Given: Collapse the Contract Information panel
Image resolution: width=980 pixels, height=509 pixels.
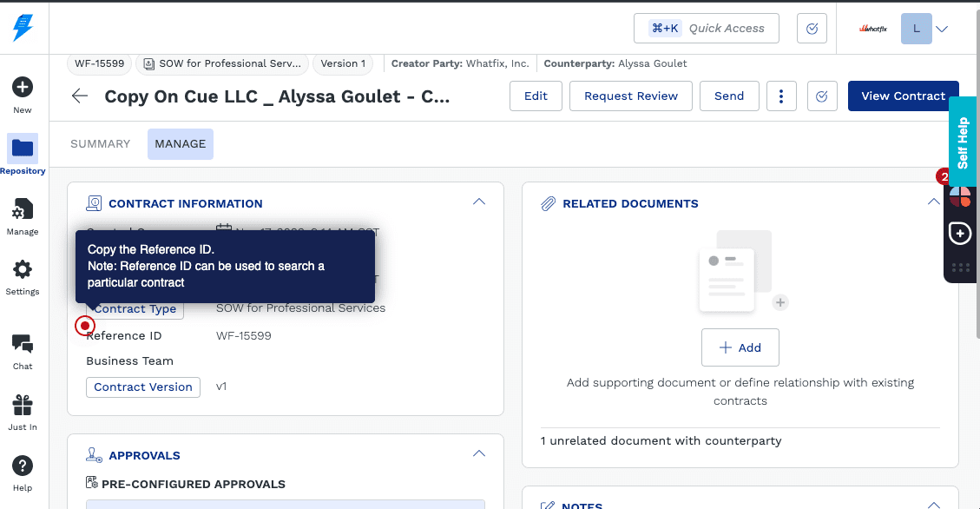Looking at the screenshot, I should pyautogui.click(x=479, y=201).
